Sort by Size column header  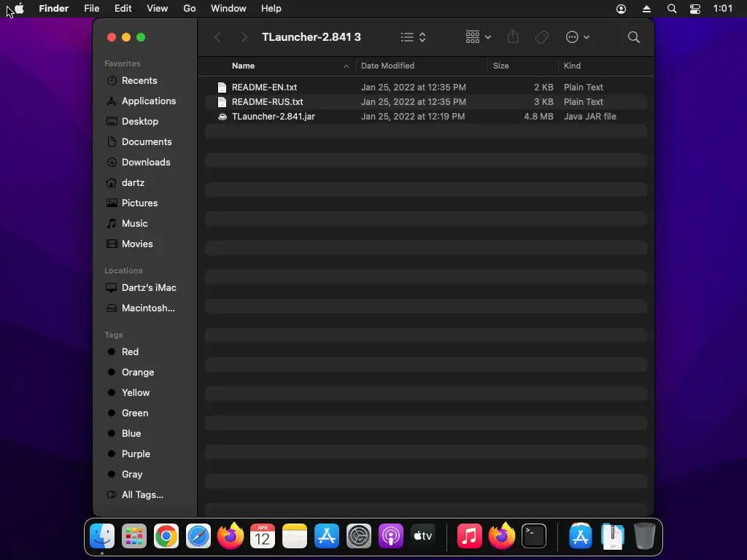tap(500, 66)
